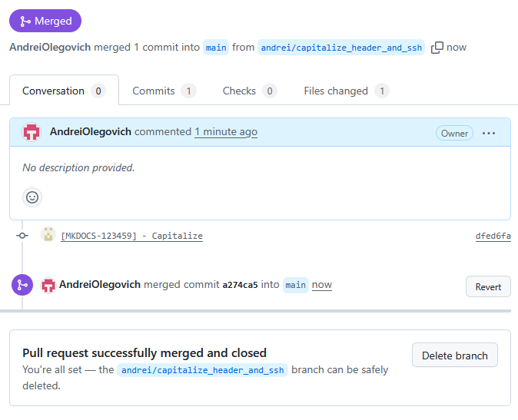Open the andrei/capitalize_header_and_ssh branch link in header
This screenshot has height=420, width=518.
(341, 48)
